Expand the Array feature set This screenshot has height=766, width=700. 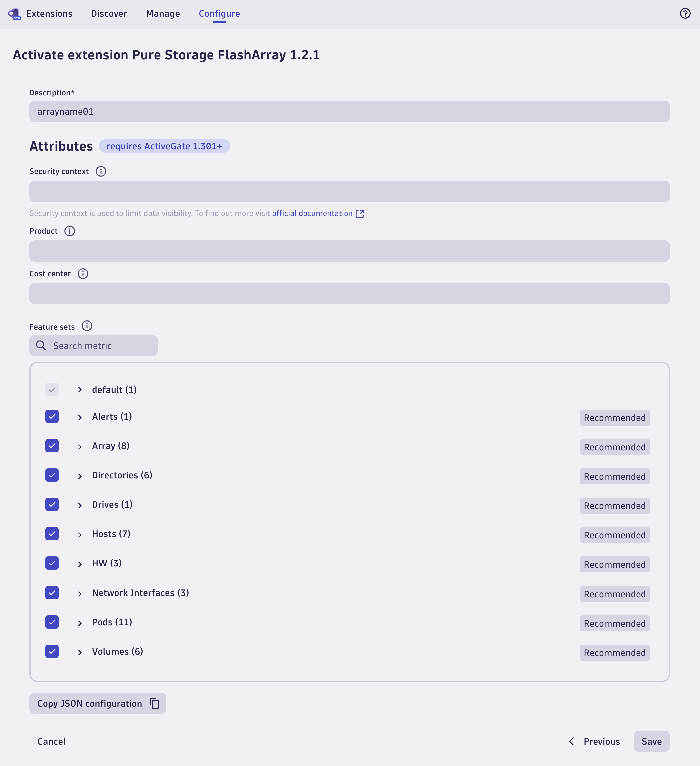[80, 446]
